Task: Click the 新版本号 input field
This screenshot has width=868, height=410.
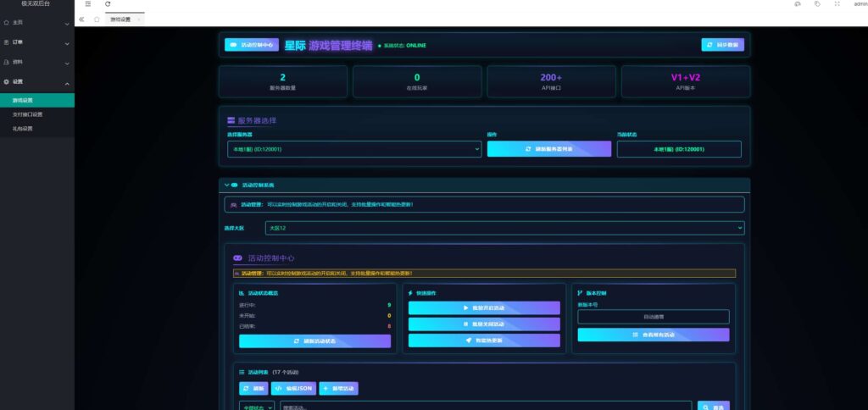Action: 654,317
